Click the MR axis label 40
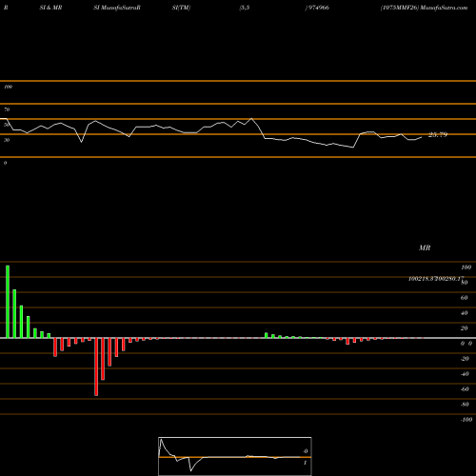Viewport: 476px width, 476px height. point(464,313)
